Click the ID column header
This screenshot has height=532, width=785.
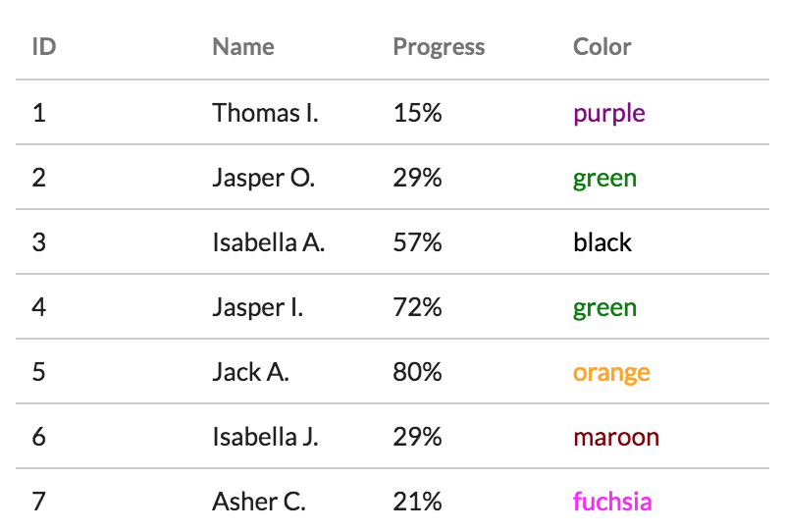(x=44, y=46)
